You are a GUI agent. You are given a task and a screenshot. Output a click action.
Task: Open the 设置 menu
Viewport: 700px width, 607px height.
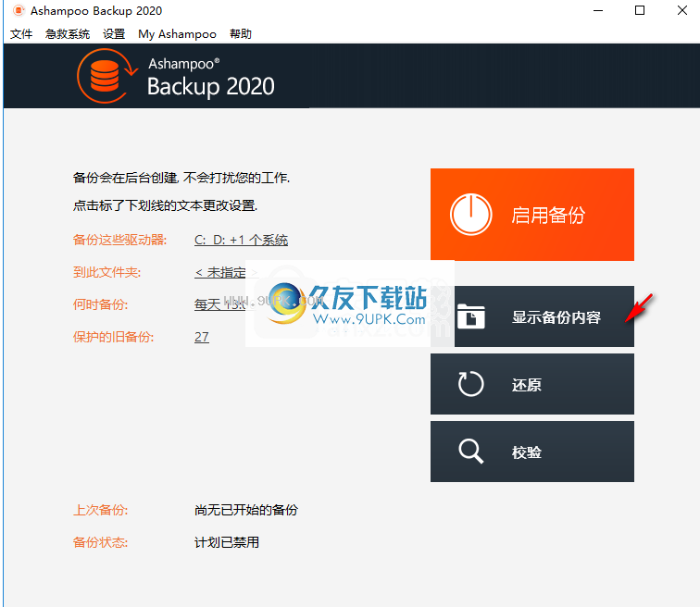[x=114, y=34]
